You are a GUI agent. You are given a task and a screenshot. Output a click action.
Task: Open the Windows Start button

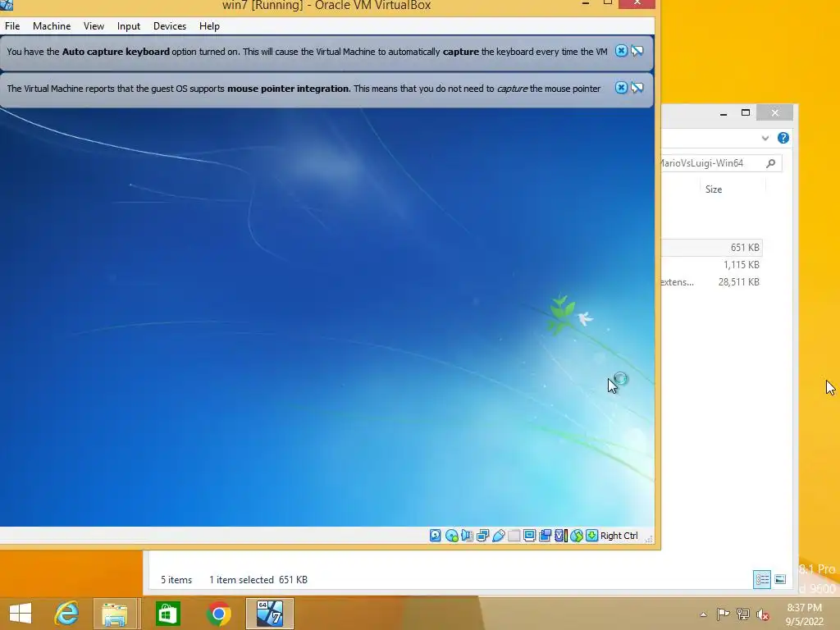21,614
